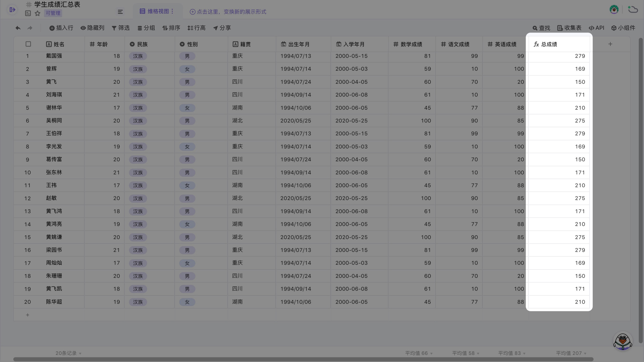Click the add column plus icon
This screenshot has width=644, height=362.
[x=610, y=44]
